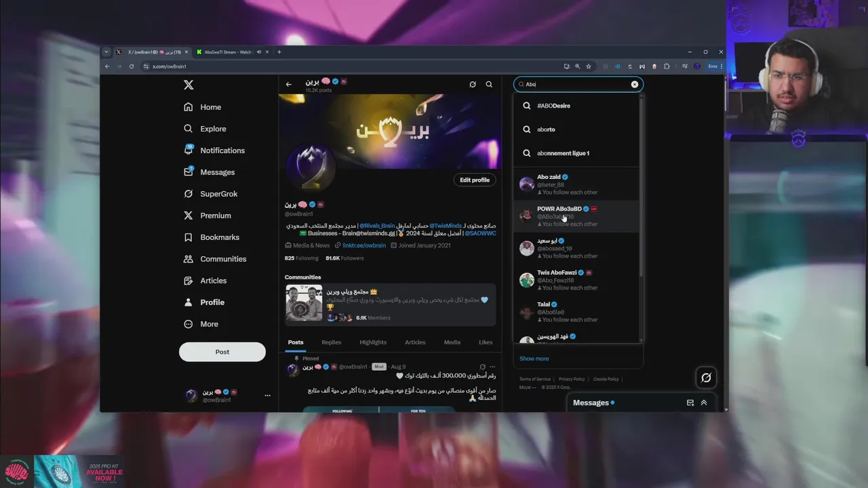Open the Terms of Service link
The width and height of the screenshot is (868, 488).
535,379
